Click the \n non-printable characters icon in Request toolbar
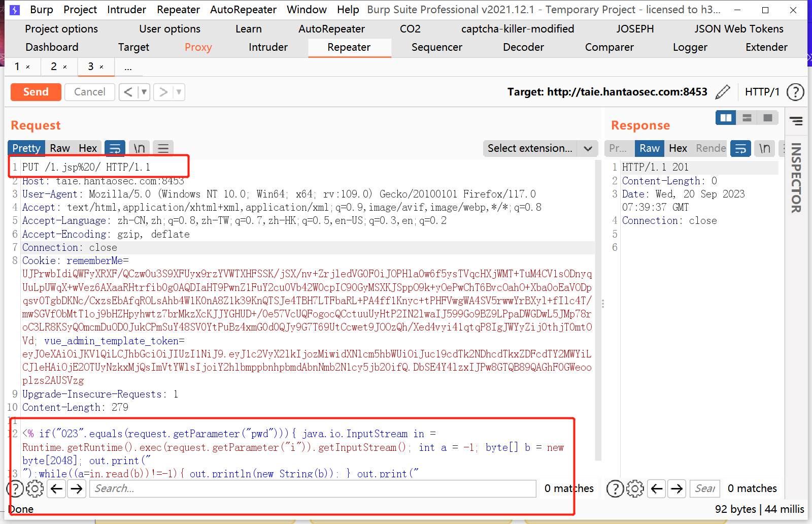 click(x=139, y=148)
